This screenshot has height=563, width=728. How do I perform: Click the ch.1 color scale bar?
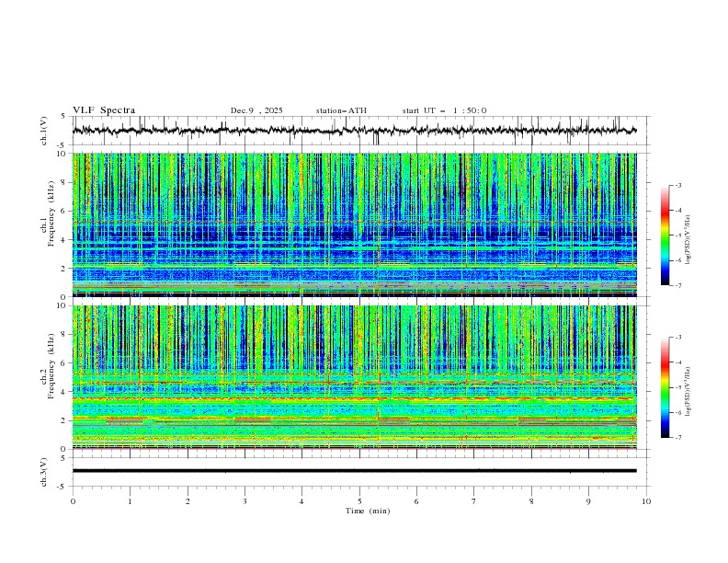click(x=665, y=236)
